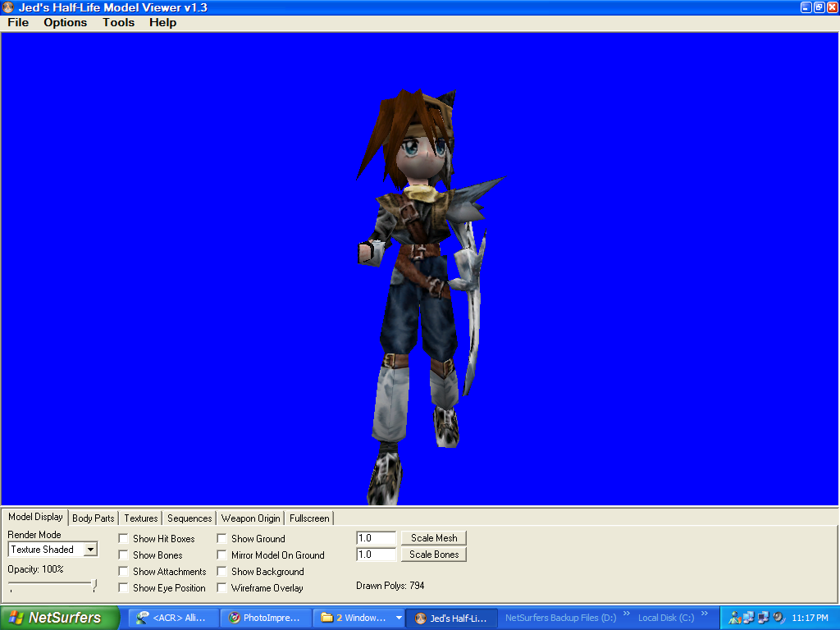Expand the Local Disk (C:) toolbar chevron
The width and height of the screenshot is (840, 630).
704,614
